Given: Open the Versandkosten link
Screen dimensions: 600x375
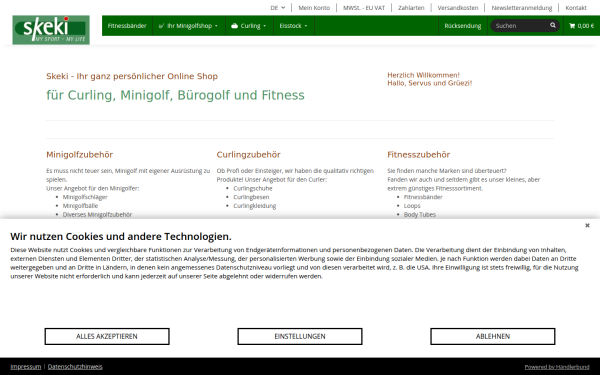Looking at the screenshot, I should tap(458, 8).
